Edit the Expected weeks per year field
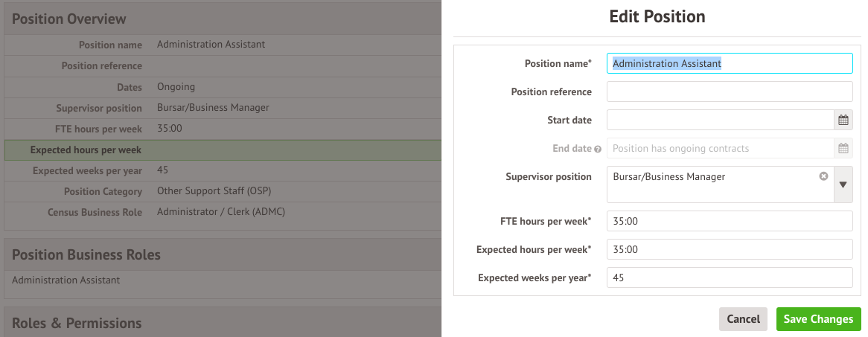This screenshot has width=868, height=337. point(730,277)
